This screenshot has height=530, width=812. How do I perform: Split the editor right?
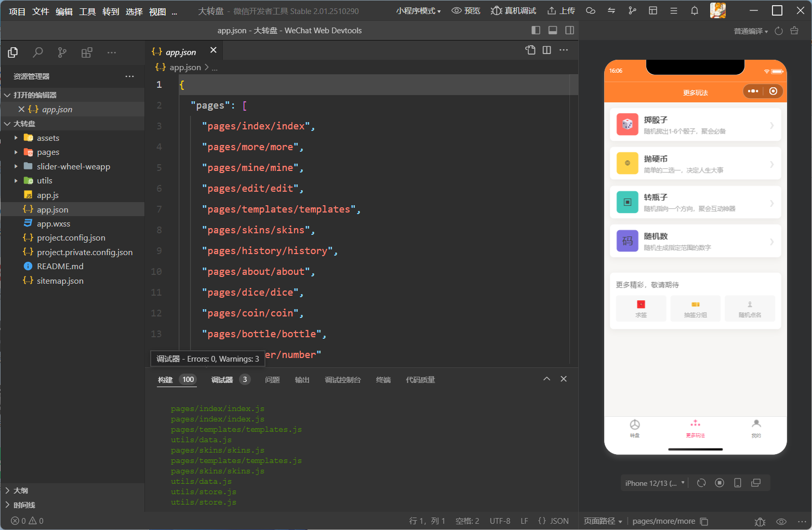(x=547, y=50)
